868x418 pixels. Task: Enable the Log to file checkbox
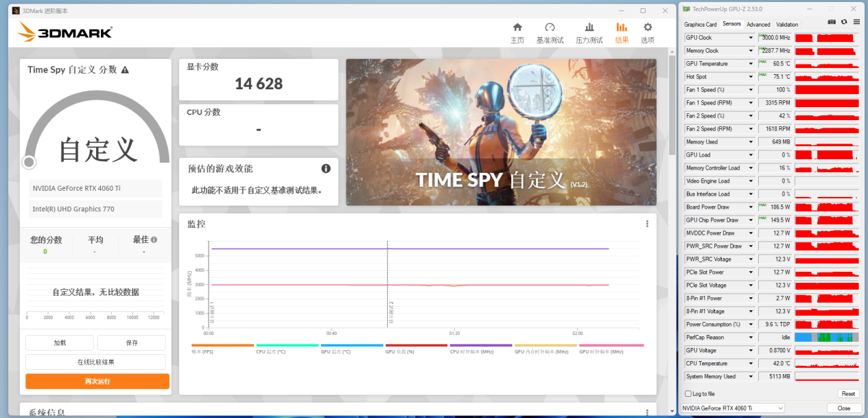(x=688, y=394)
